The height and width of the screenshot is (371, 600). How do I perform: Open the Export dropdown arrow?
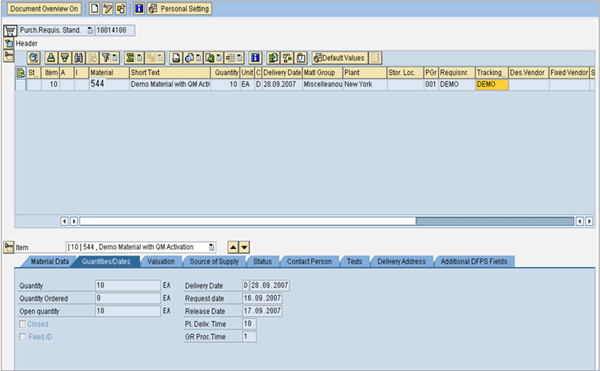tap(219, 58)
